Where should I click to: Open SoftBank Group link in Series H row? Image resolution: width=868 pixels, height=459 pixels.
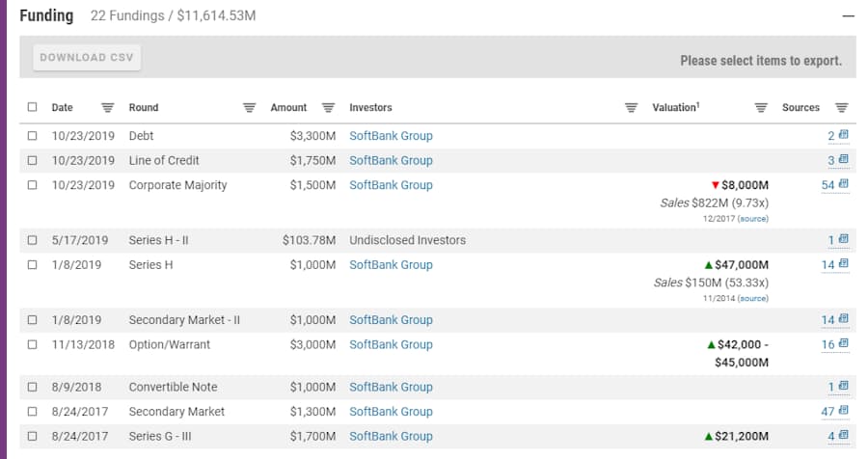pyautogui.click(x=391, y=265)
